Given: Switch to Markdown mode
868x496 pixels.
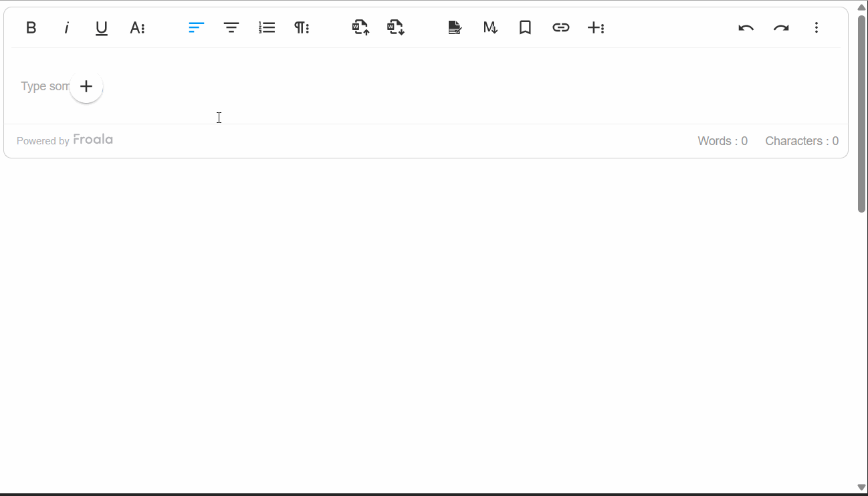Looking at the screenshot, I should [490, 28].
